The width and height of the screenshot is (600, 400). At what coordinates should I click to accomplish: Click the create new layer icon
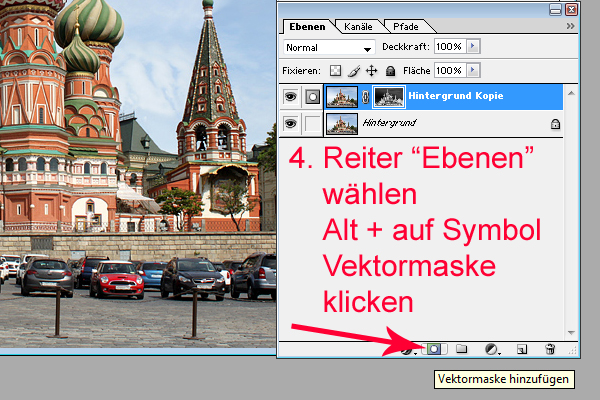[522, 349]
